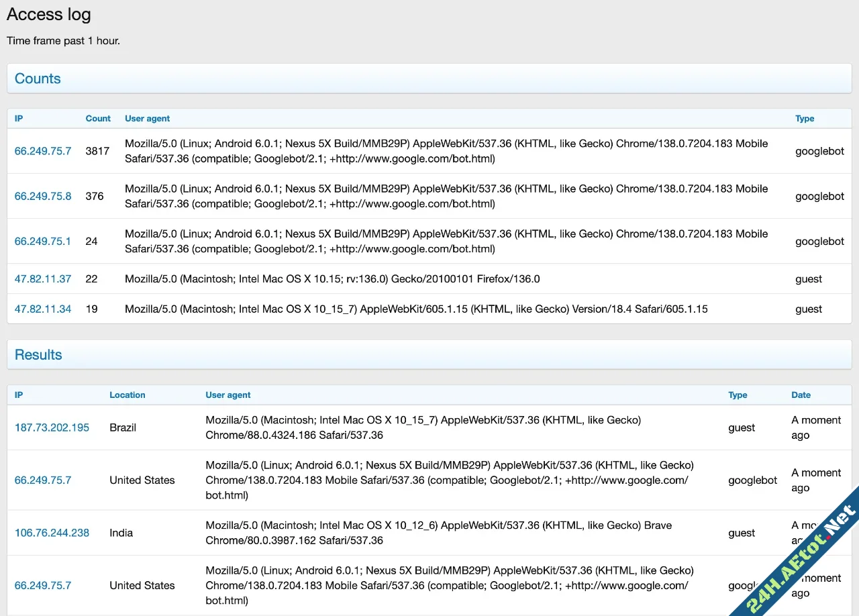
Task: Click the User agent column header in Counts
Action: (x=147, y=118)
